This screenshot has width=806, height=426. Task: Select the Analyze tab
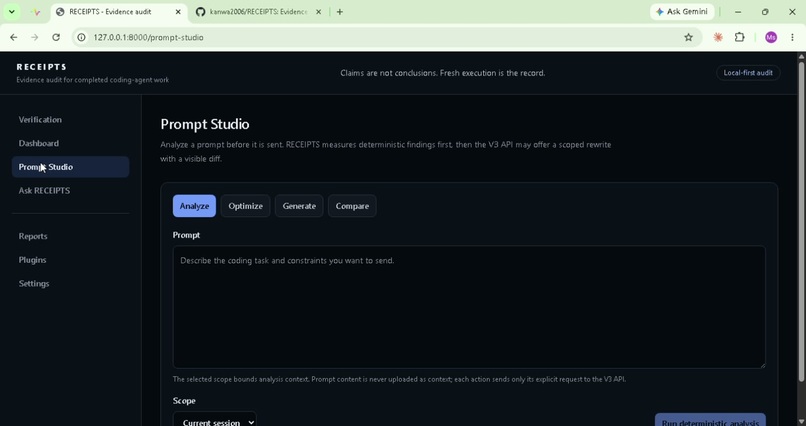(x=194, y=206)
